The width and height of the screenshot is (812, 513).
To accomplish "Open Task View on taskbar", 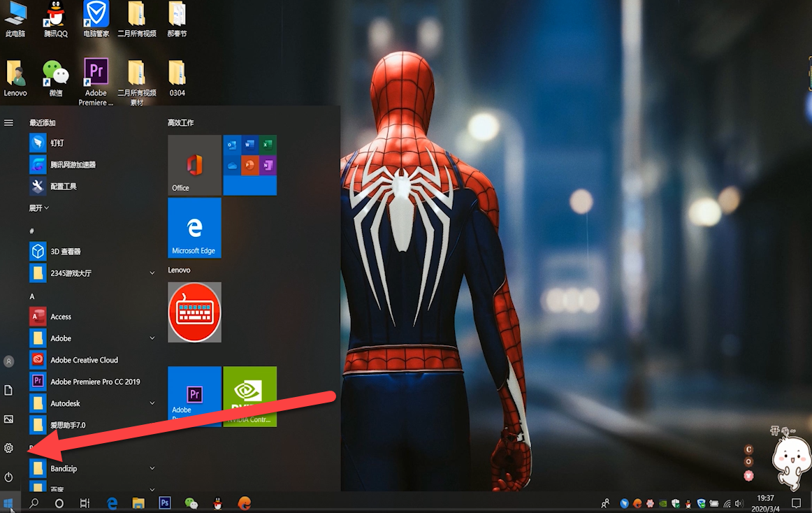I will 85,503.
